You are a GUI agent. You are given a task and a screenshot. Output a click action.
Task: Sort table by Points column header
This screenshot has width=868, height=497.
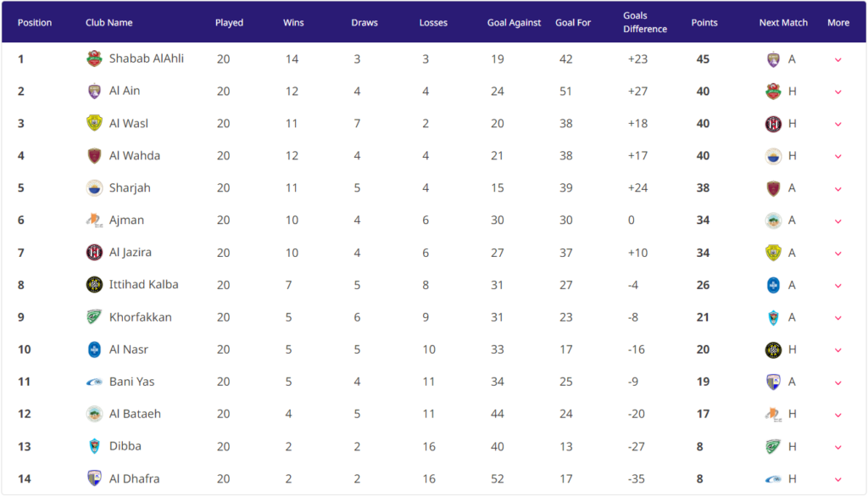(x=704, y=23)
